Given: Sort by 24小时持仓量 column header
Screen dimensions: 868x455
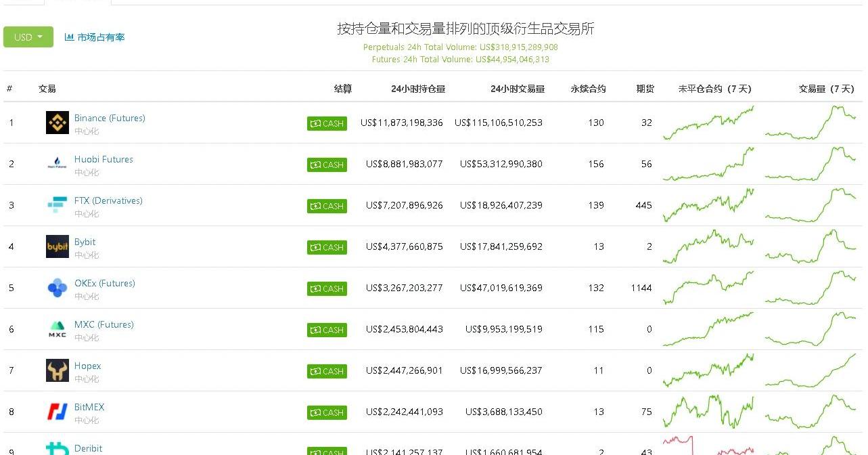Looking at the screenshot, I should tap(418, 89).
